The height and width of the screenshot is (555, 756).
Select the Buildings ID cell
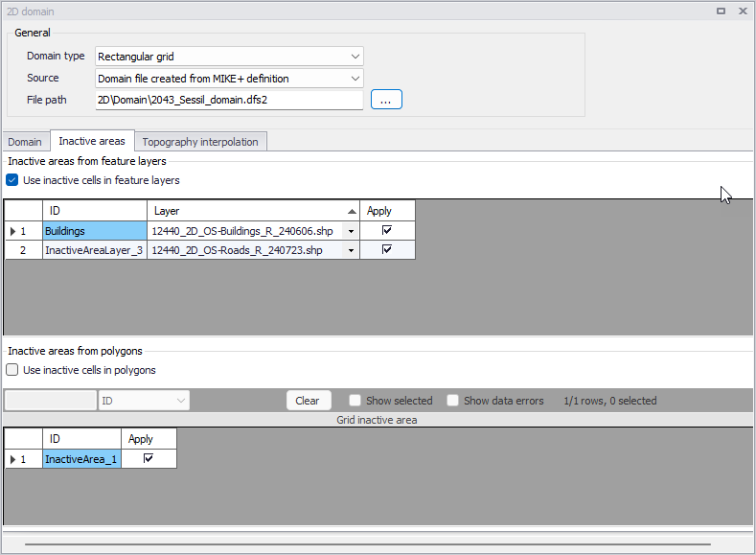pos(95,231)
